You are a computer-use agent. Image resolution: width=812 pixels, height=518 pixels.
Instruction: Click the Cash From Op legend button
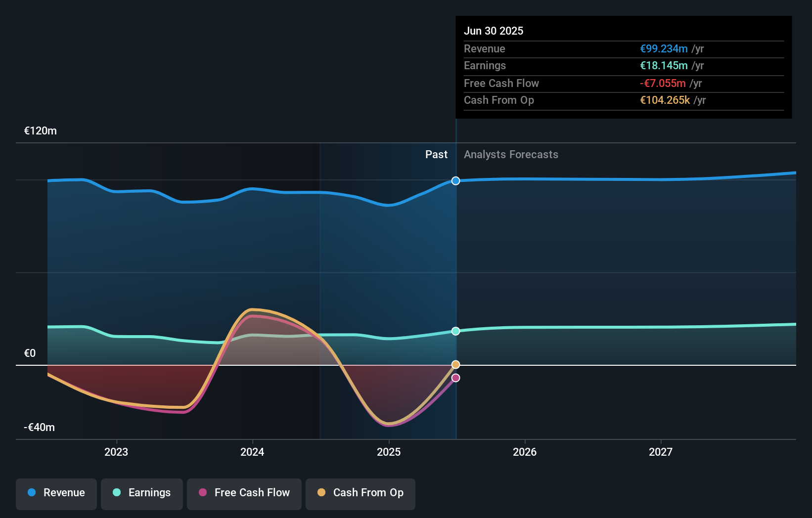(x=361, y=493)
